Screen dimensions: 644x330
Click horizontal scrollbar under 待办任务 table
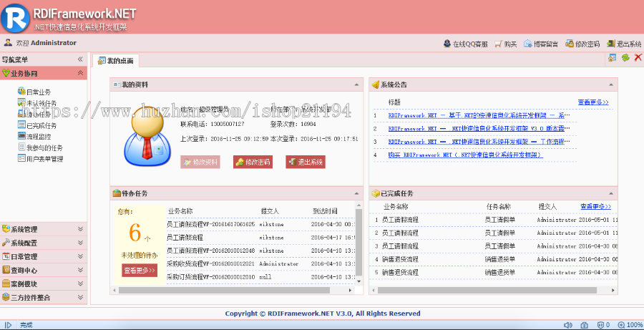point(224,290)
